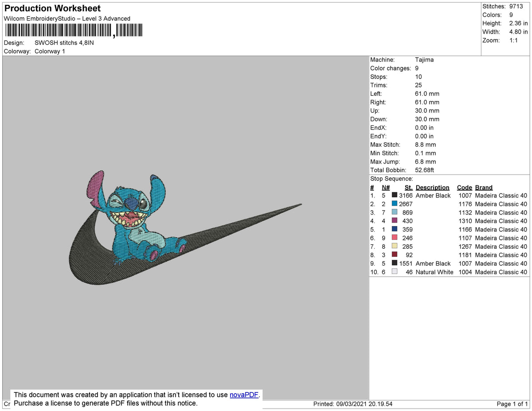Select the pale yellow swatch in row 7
This screenshot has width=532, height=411.
point(394,247)
